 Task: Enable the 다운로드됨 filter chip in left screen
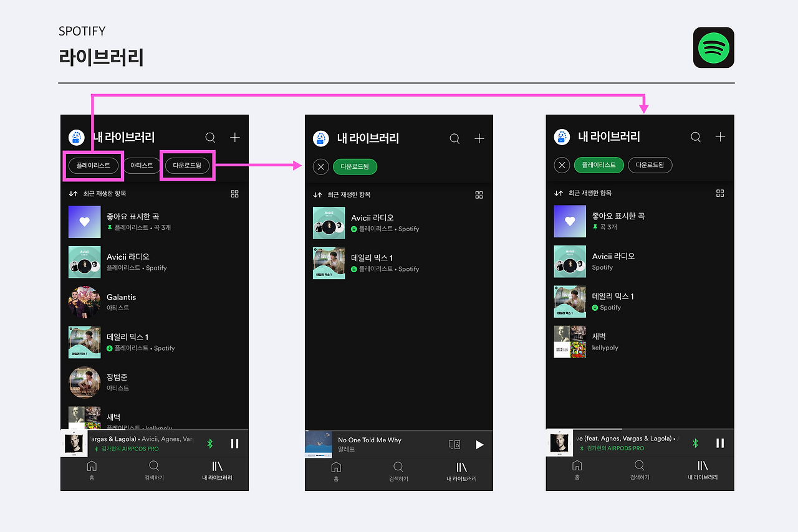pos(187,166)
